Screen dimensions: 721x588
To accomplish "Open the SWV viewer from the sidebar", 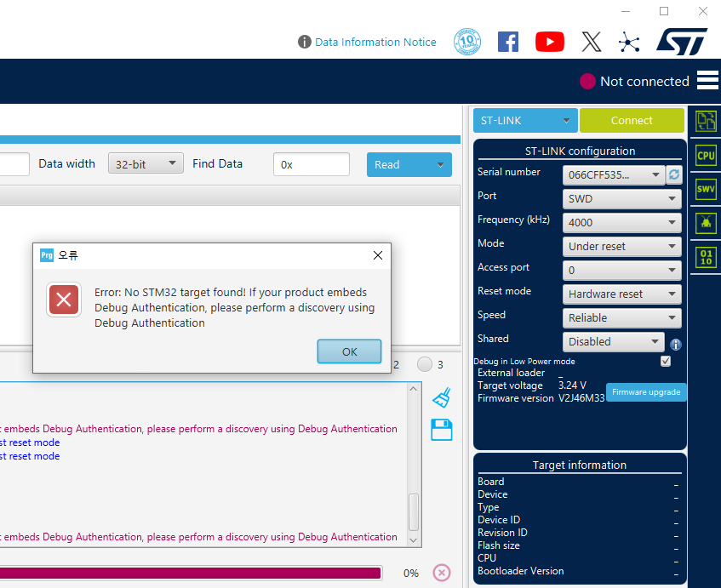I will (x=706, y=189).
